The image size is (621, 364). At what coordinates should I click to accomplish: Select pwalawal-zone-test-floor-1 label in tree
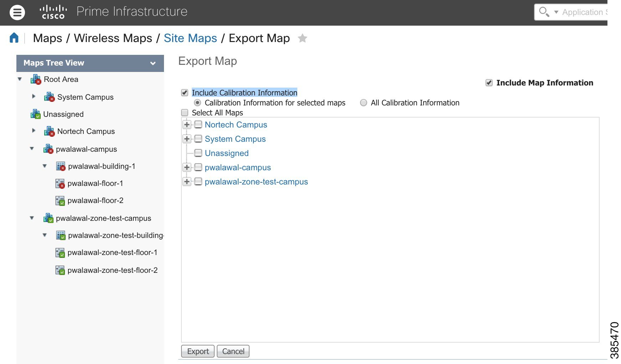click(112, 253)
